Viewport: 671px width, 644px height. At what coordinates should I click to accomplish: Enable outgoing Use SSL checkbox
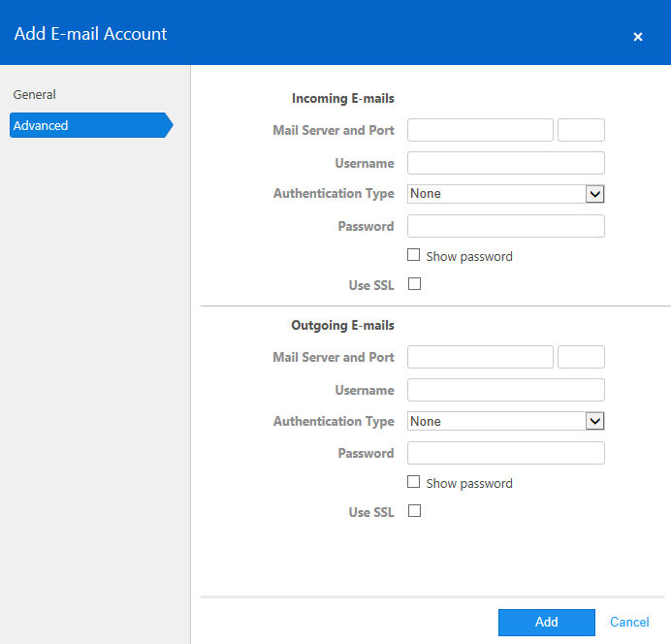pyautogui.click(x=414, y=511)
